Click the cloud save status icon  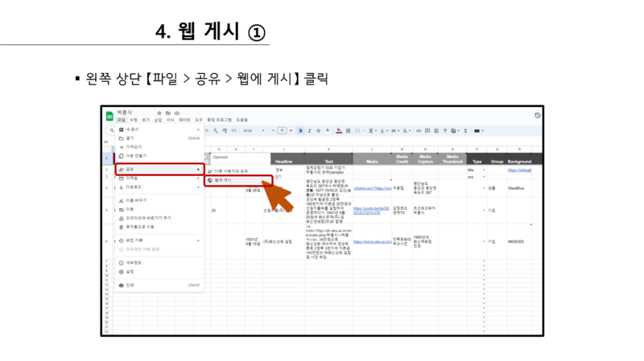[x=177, y=113]
